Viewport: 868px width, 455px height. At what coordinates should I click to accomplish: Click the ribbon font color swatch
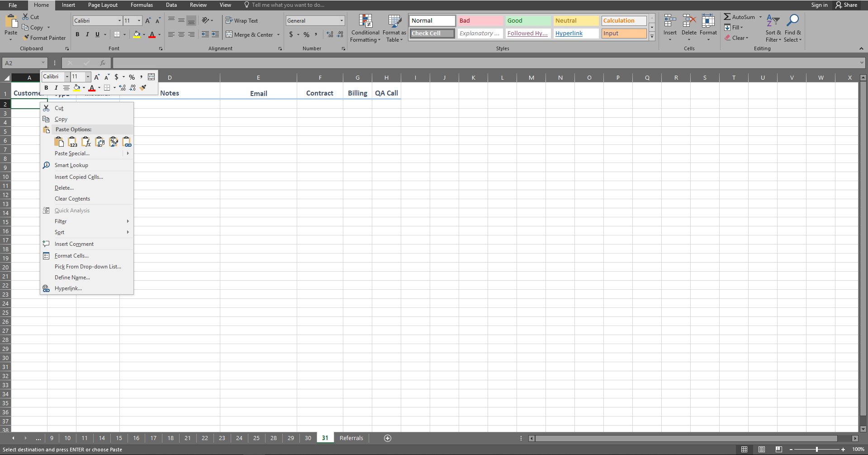[x=152, y=34]
